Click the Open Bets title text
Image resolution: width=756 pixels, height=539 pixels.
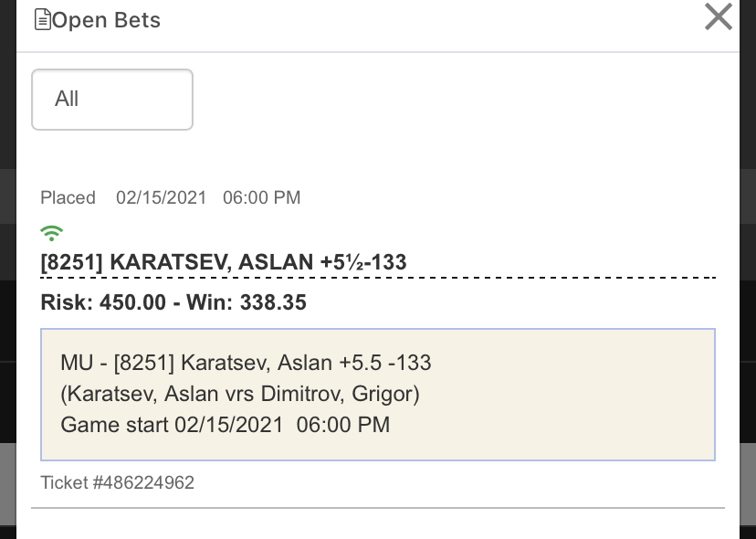[106, 20]
